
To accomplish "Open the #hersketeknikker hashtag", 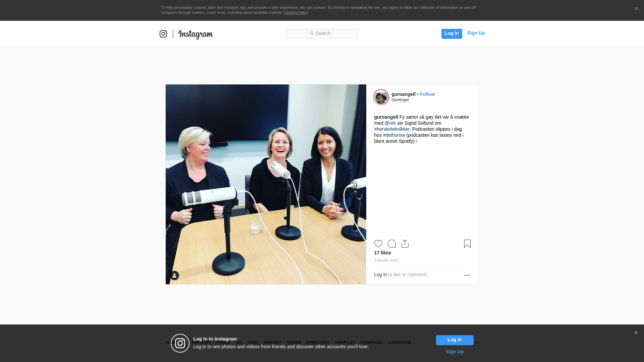I will pos(392,129).
